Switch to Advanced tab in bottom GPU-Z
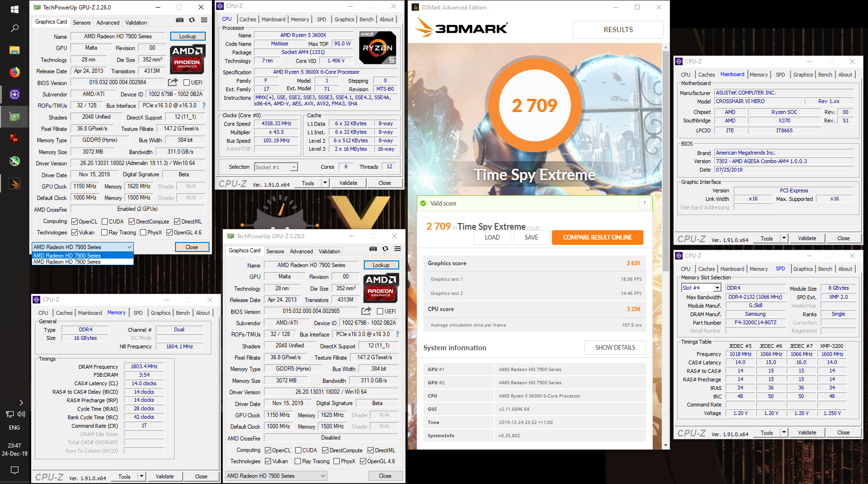 pos(301,251)
